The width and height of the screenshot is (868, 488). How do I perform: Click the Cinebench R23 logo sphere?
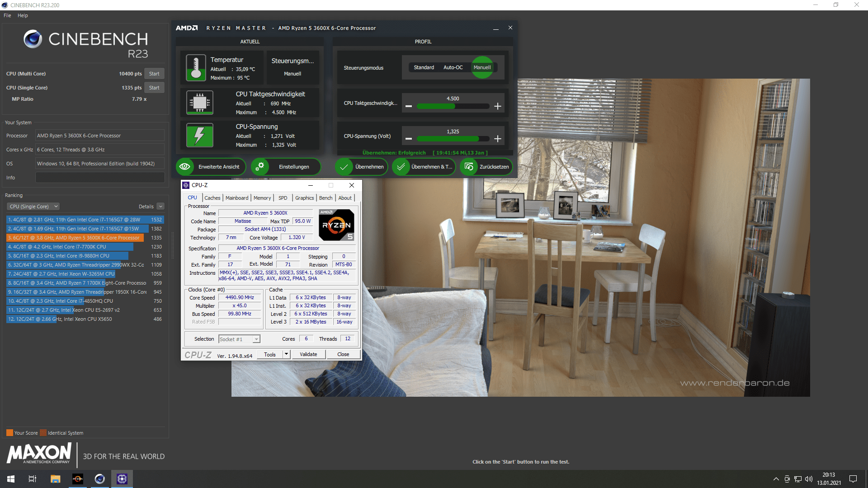[33, 39]
